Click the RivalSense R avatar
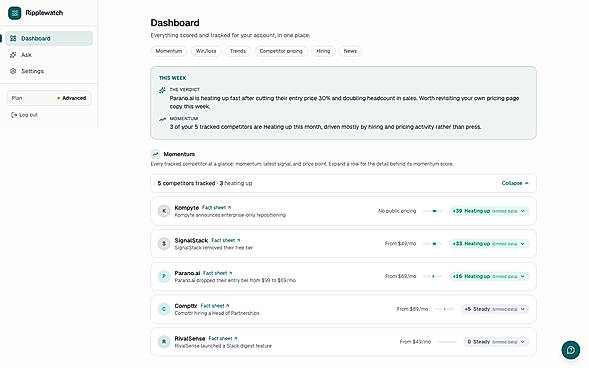The image size is (589, 368). tap(164, 342)
